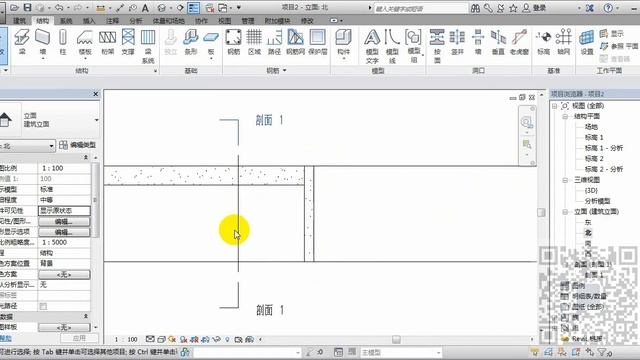Select the Model Text (模型文字) tool
Image resolution: width=640 pixels, height=360 pixels.
pos(372,47)
